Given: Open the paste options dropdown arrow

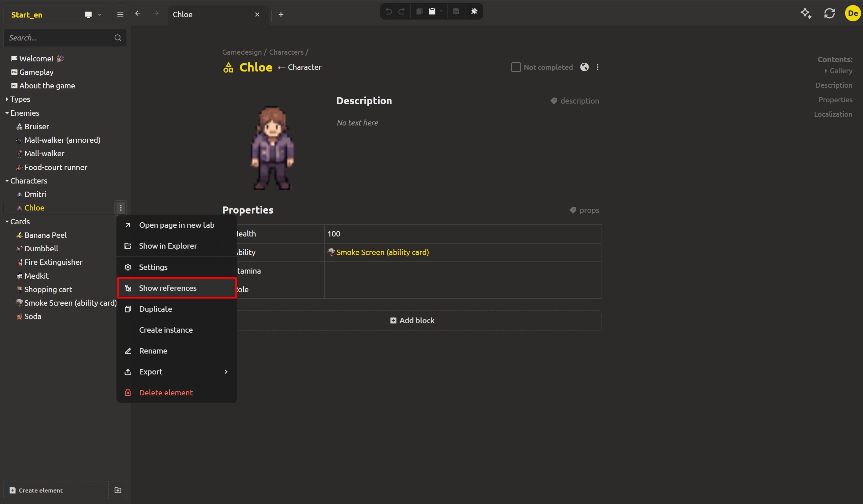Looking at the screenshot, I should pyautogui.click(x=441, y=11).
